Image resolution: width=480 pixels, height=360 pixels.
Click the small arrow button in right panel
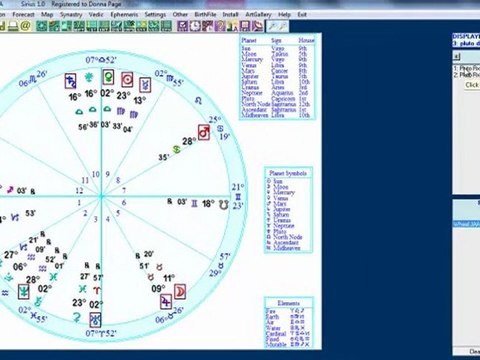coord(457,57)
